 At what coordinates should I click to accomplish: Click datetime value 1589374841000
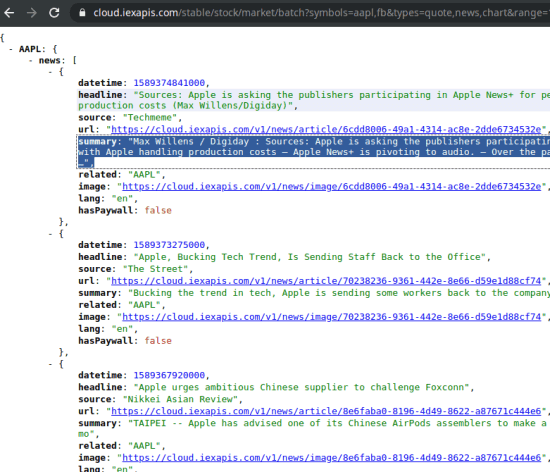[169, 83]
